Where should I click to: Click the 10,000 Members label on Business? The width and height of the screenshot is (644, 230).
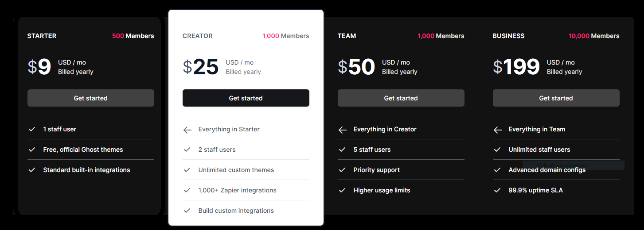pyautogui.click(x=594, y=36)
